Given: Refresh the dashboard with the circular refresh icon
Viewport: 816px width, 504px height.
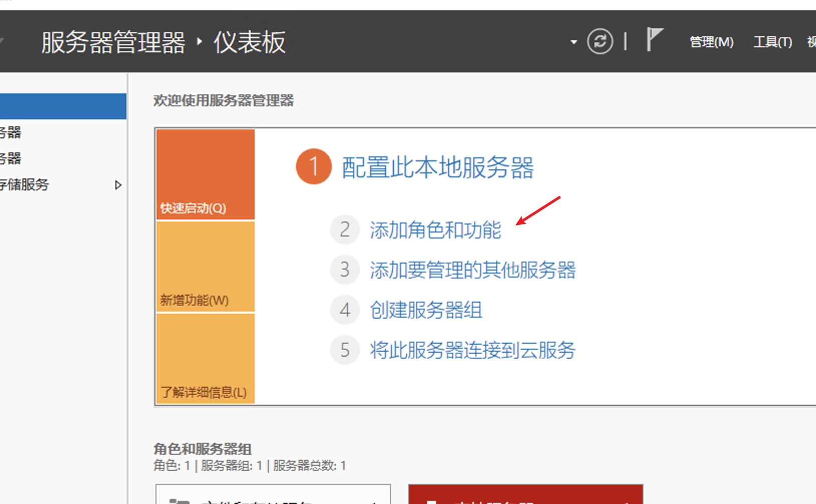Looking at the screenshot, I should tap(599, 41).
